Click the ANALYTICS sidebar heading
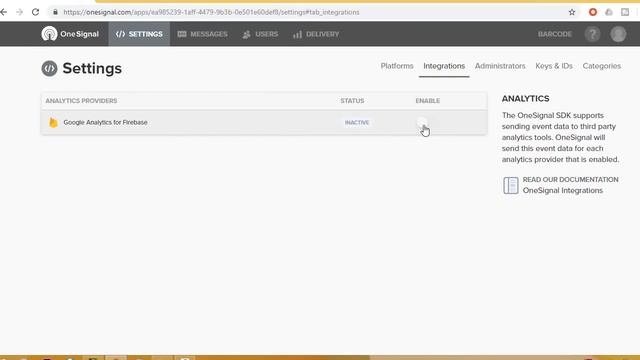Viewport: 640px width, 360px height. (525, 99)
